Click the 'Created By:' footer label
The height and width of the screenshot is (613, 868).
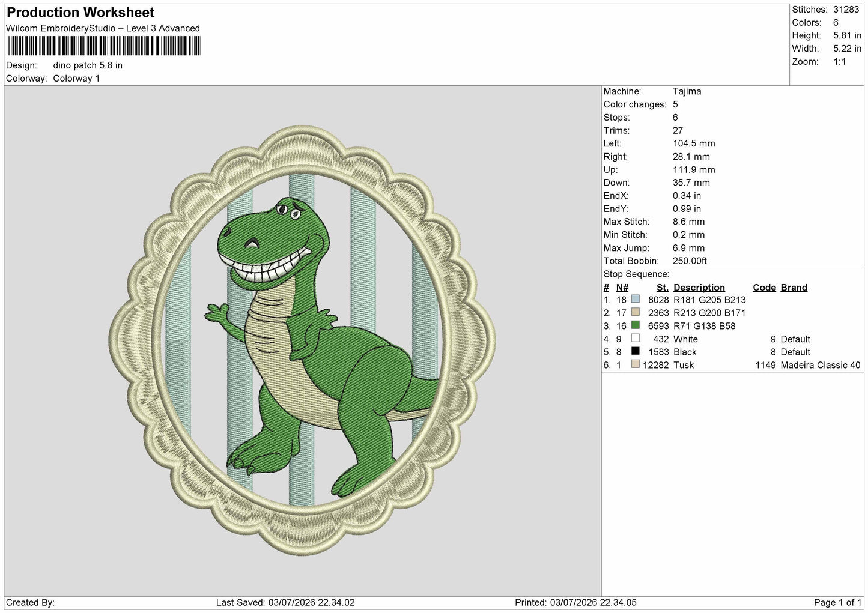coord(30,602)
